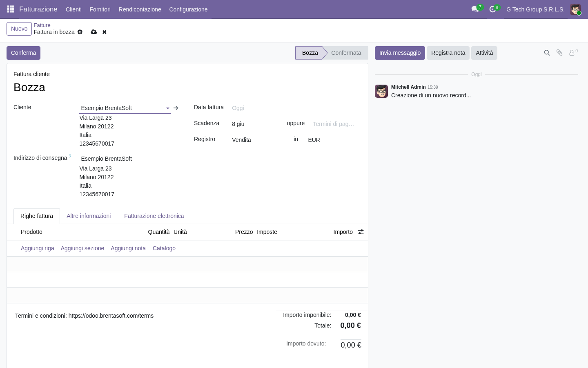Open the Clienti menu
This screenshot has width=588, height=368.
pos(73,9)
